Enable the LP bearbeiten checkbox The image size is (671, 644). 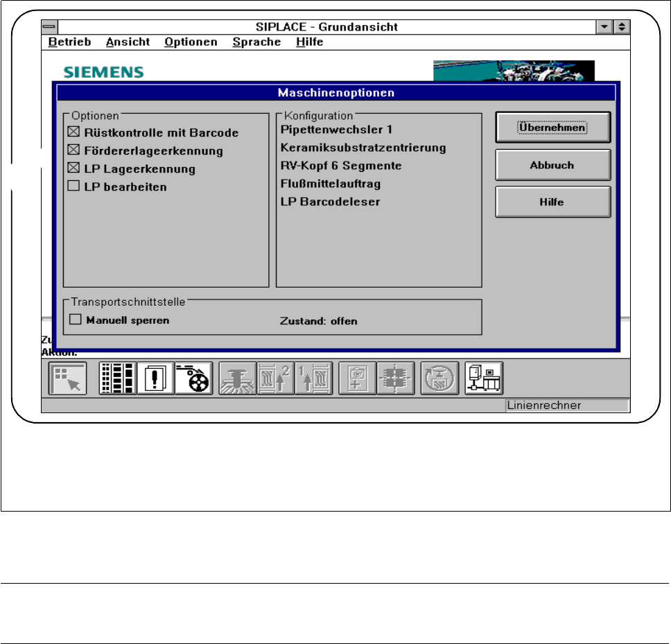(73, 186)
